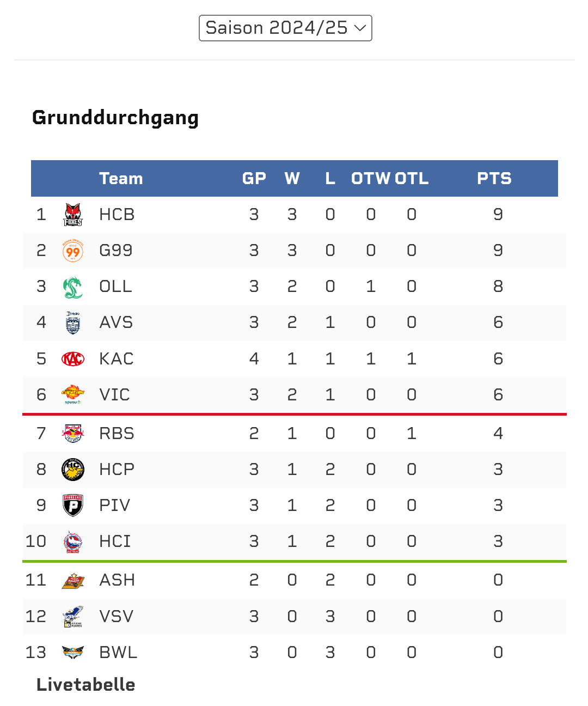Viewport: 588px width, 706px height.
Task: Click the PTS column header
Action: click(x=494, y=179)
